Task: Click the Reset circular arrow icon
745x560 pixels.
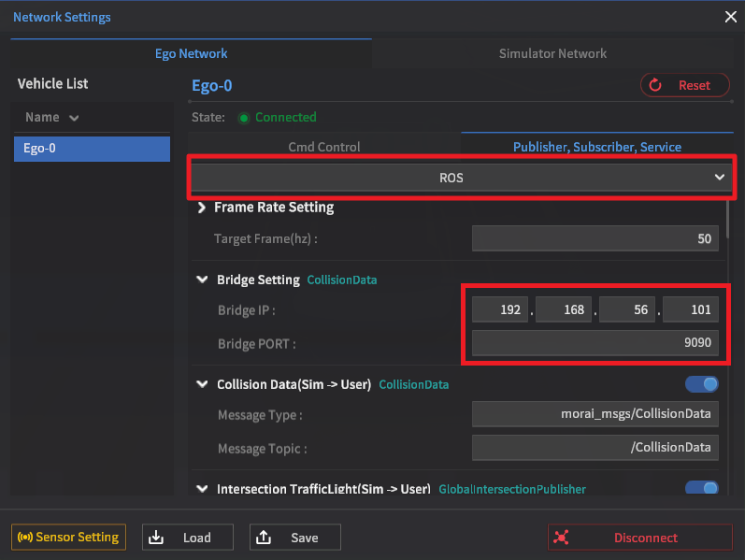Action: click(656, 85)
